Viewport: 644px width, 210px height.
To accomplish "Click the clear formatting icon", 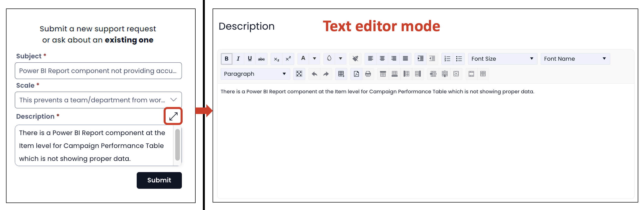I will click(x=355, y=59).
